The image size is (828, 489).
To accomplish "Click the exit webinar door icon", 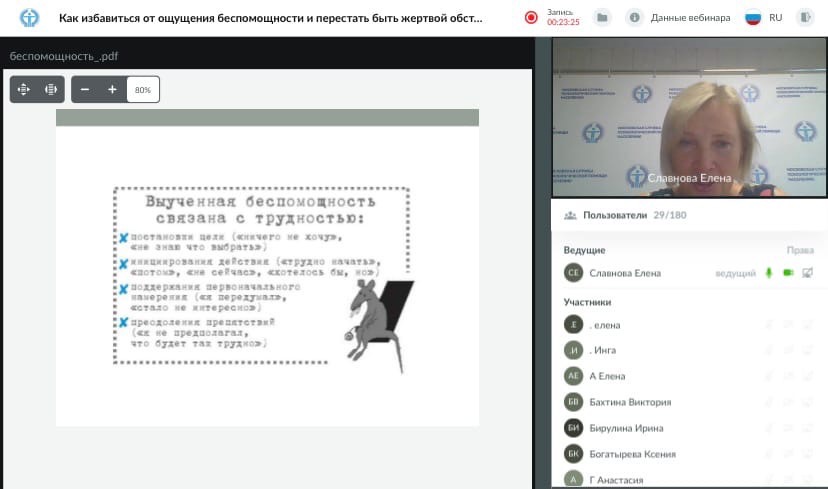I will 805,17.
